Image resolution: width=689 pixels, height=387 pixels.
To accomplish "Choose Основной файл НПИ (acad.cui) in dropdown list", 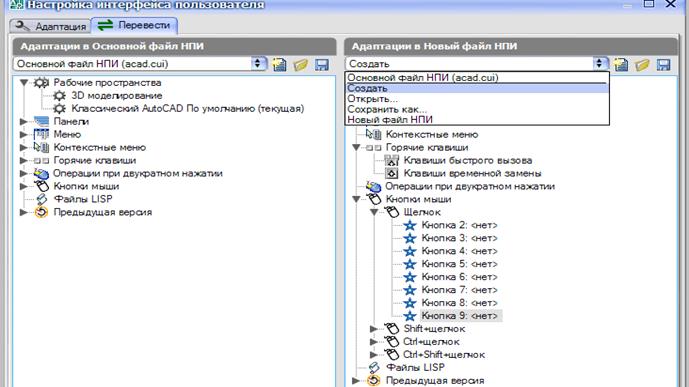I will [477, 78].
